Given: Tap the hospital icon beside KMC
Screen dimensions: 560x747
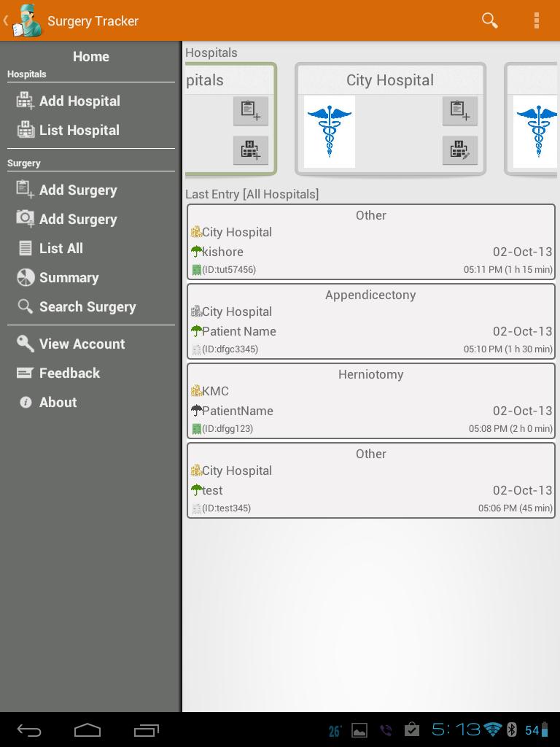Looking at the screenshot, I should pyautogui.click(x=196, y=391).
